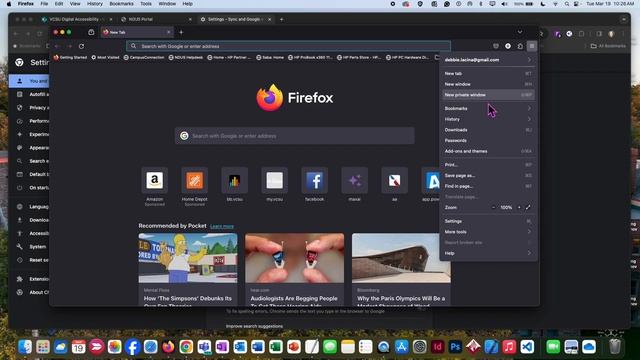Click the Firefox address bar search field
The width and height of the screenshot is (640, 360).
(x=289, y=46)
